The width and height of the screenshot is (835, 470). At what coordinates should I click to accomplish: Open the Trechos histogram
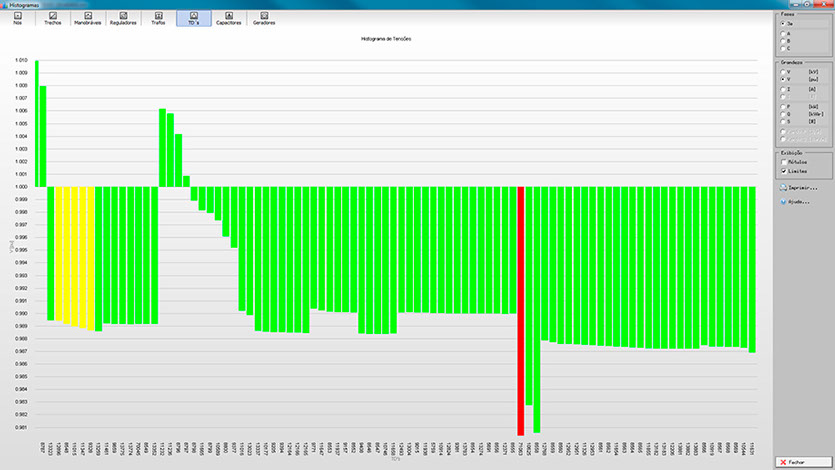[x=52, y=18]
